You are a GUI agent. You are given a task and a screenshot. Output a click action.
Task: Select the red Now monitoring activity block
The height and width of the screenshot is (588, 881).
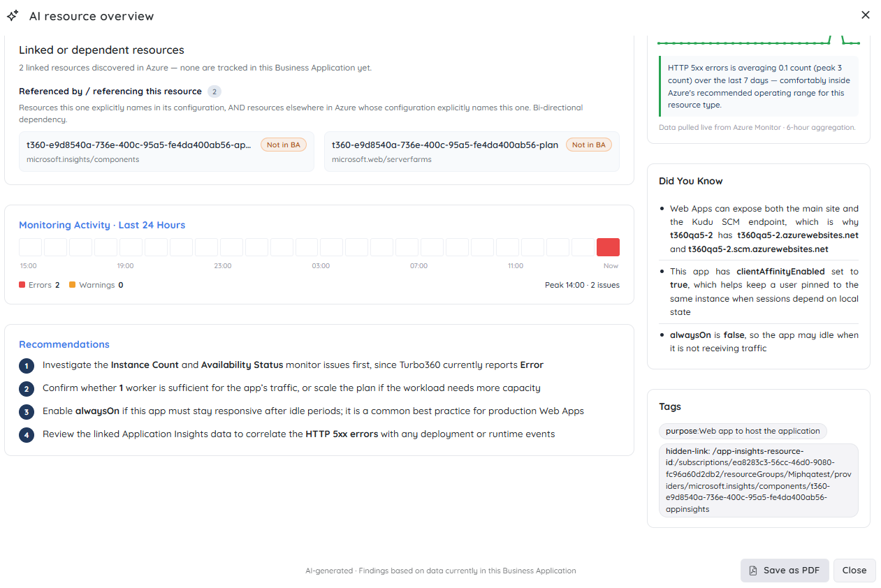(608, 247)
